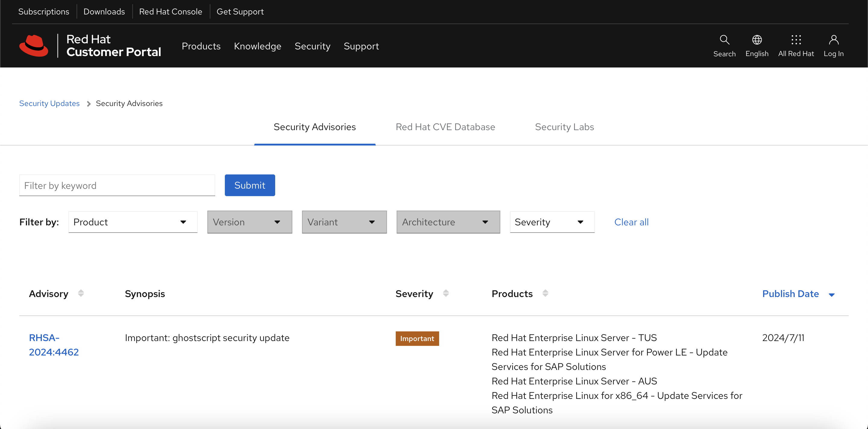Open the Architecture filter dropdown

[x=448, y=222]
